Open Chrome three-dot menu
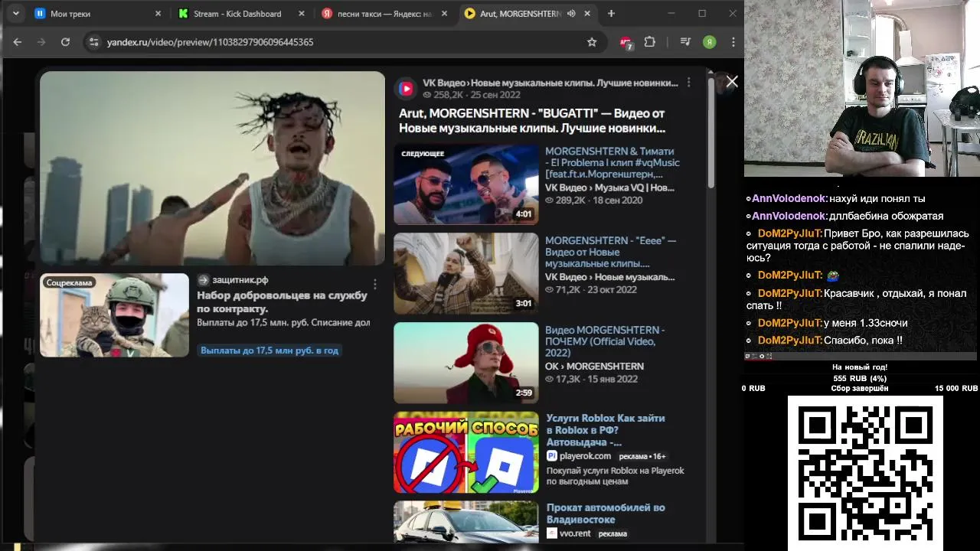The width and height of the screenshot is (980, 551). coord(733,42)
